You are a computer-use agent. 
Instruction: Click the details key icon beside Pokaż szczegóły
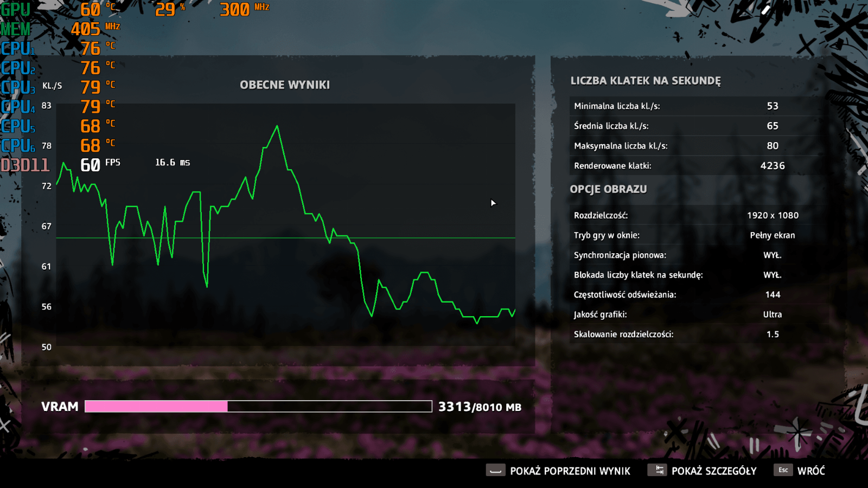point(657,470)
